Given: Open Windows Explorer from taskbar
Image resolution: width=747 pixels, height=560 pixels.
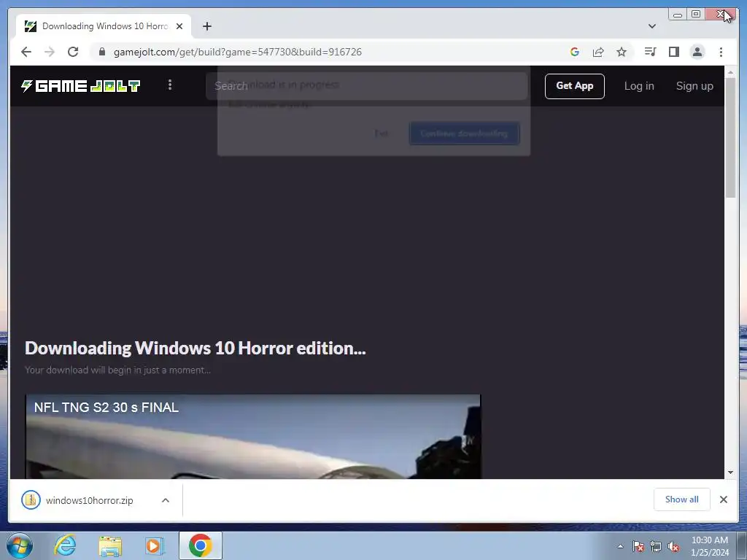Looking at the screenshot, I should click(x=110, y=545).
